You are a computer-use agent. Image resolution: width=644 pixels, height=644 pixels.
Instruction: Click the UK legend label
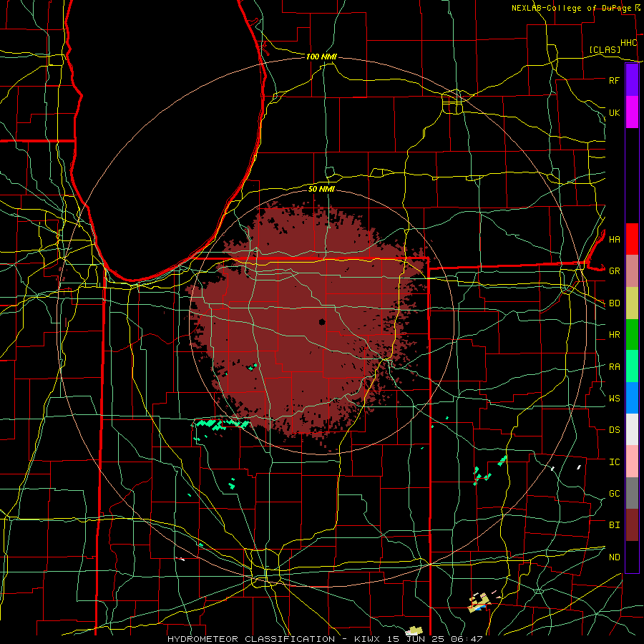(x=614, y=112)
